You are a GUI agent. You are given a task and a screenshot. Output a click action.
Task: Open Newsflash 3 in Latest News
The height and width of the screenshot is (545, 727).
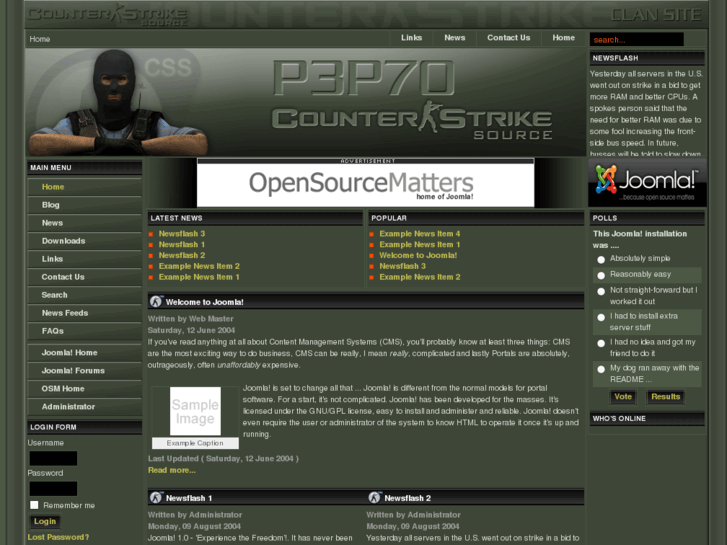click(x=182, y=234)
